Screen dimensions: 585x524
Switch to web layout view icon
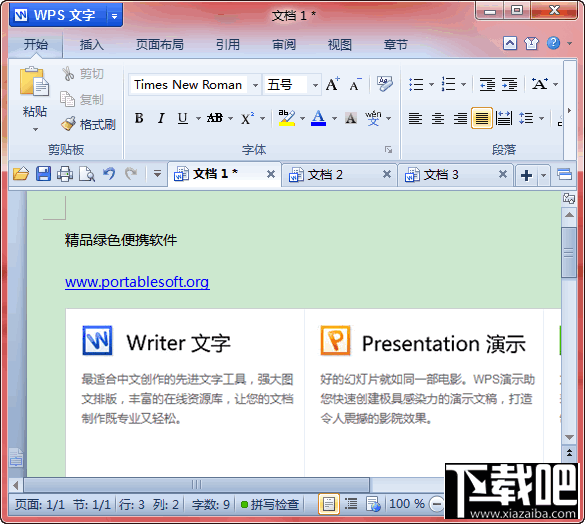(373, 504)
